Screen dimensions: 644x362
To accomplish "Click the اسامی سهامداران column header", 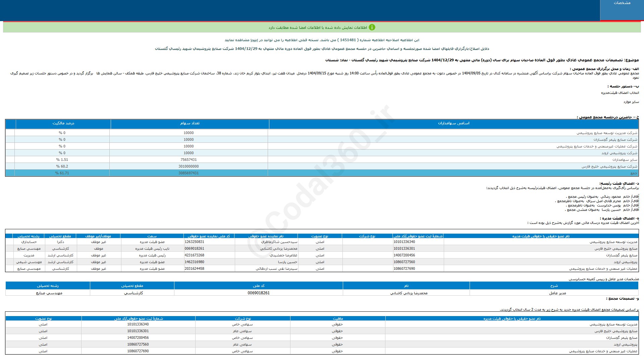I will [453, 123].
